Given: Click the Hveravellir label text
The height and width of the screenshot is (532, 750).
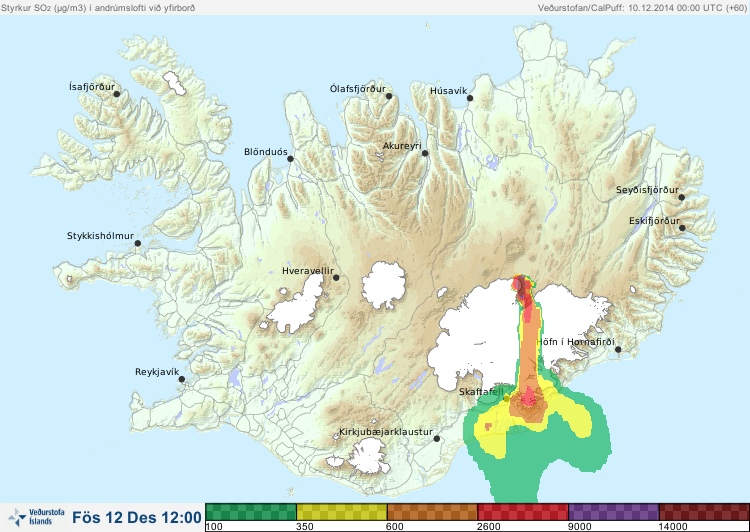Looking at the screenshot, I should tap(308, 271).
